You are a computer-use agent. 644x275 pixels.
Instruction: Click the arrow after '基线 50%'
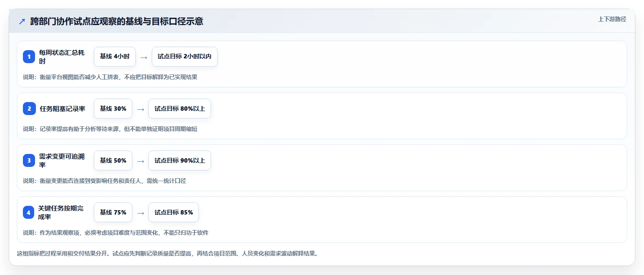click(x=141, y=161)
